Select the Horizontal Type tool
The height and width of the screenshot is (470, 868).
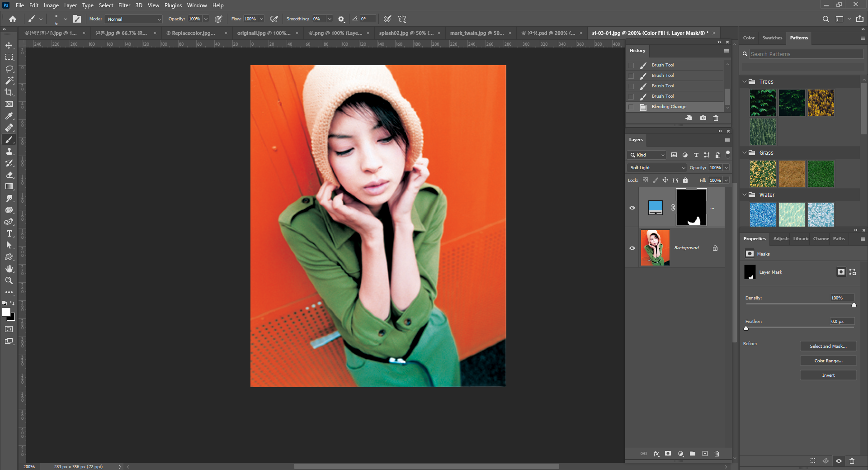[x=9, y=233]
